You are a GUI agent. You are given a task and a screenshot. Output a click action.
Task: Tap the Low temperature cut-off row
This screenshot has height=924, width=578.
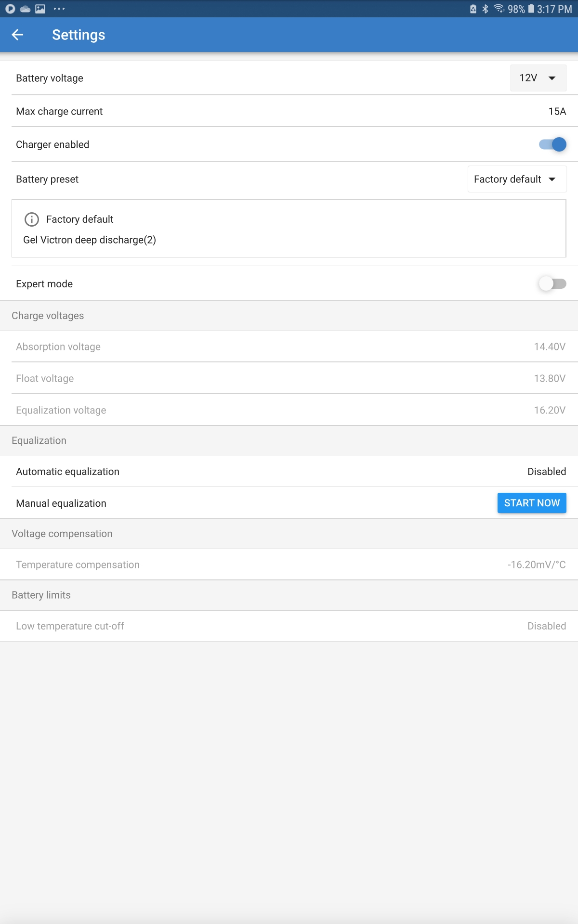click(x=289, y=626)
